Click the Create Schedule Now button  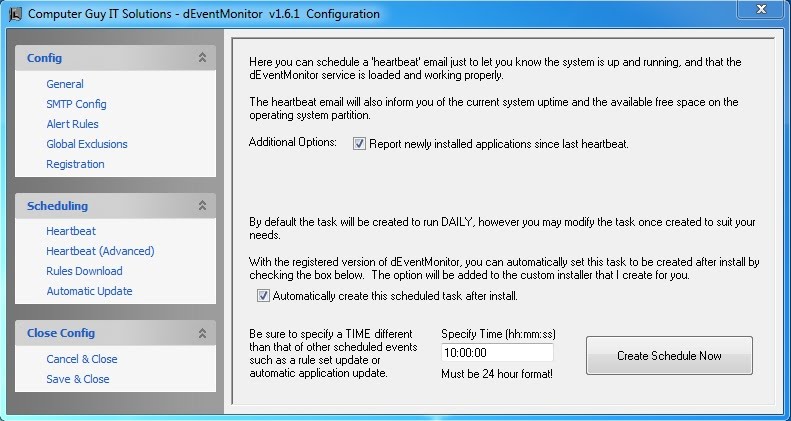pyautogui.click(x=669, y=355)
